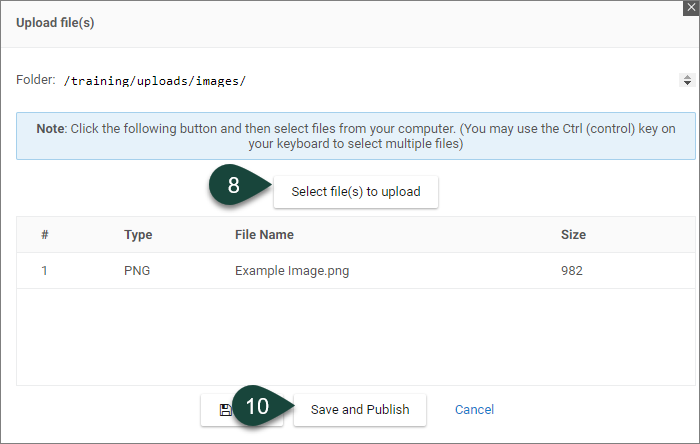Click the # column header
This screenshot has height=444, width=700.
tap(45, 235)
